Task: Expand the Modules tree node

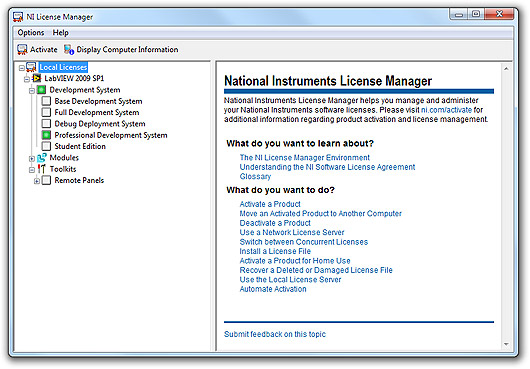Action: click(32, 158)
